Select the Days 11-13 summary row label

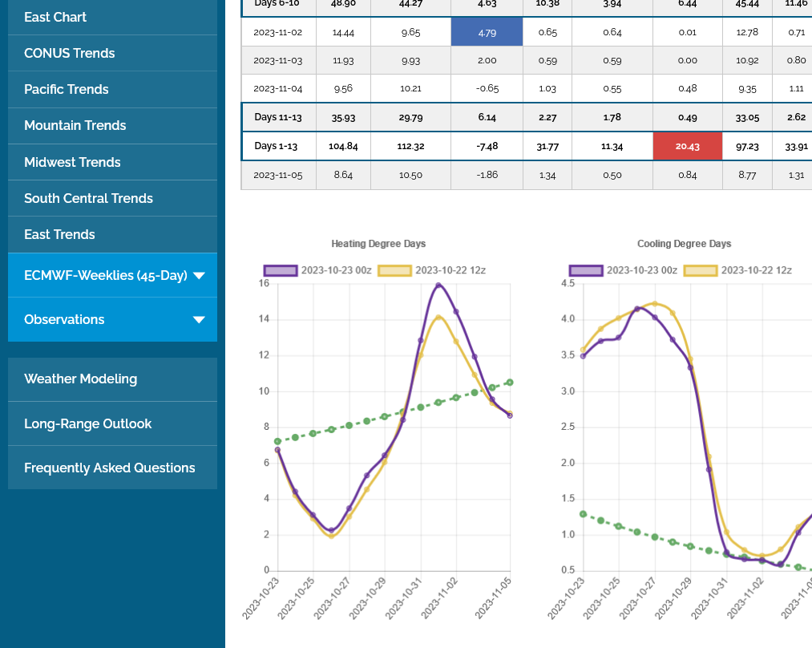pos(278,117)
